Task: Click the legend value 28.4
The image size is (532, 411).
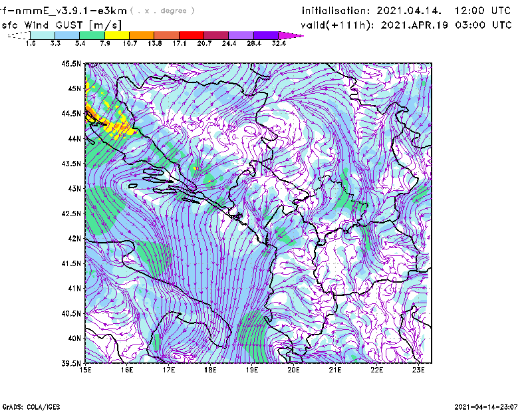Action: (x=254, y=43)
